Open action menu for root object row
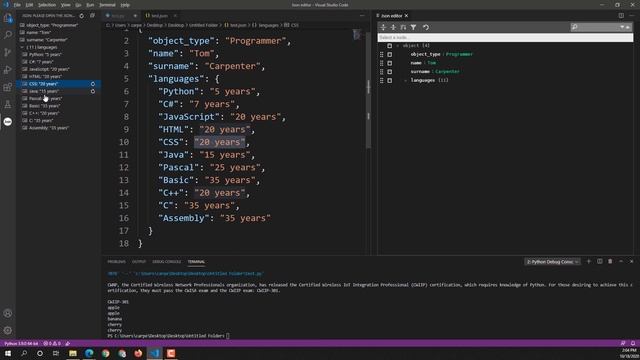 [390, 46]
